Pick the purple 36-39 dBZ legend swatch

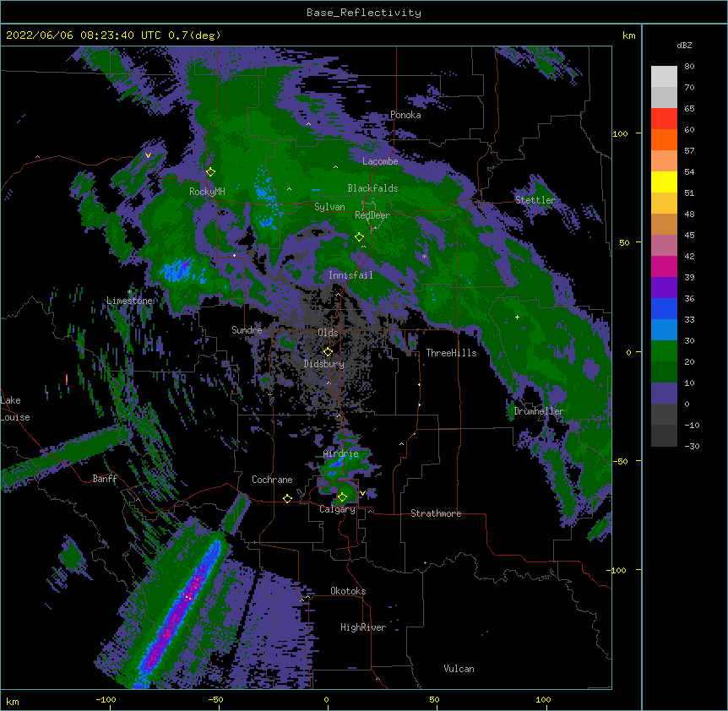(664, 288)
